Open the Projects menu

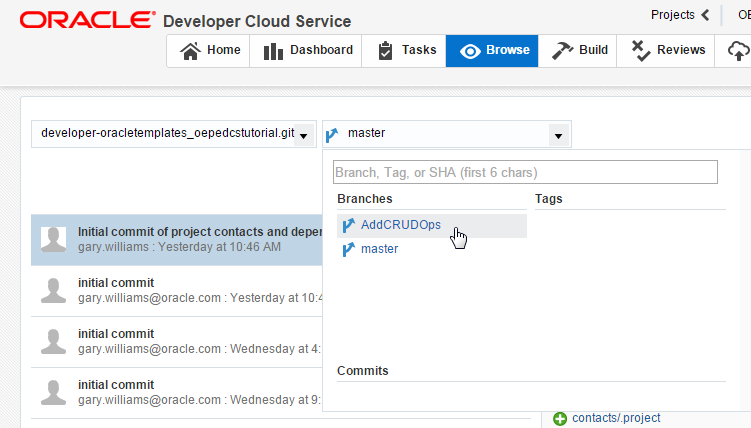click(x=680, y=15)
